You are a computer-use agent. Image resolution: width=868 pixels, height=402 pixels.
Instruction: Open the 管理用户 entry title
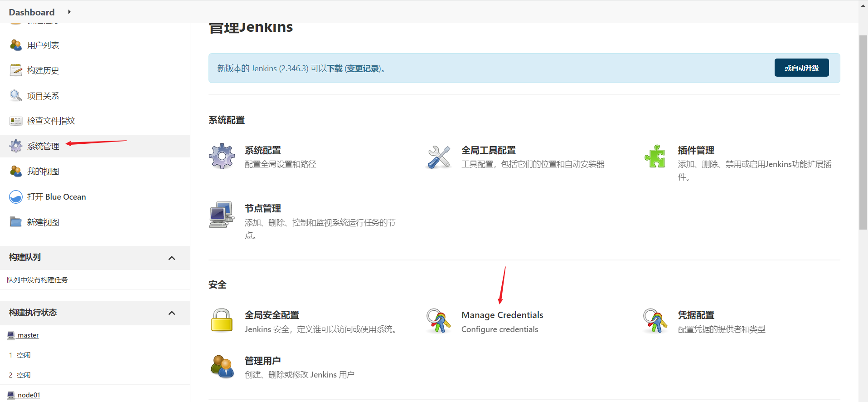[263, 361]
